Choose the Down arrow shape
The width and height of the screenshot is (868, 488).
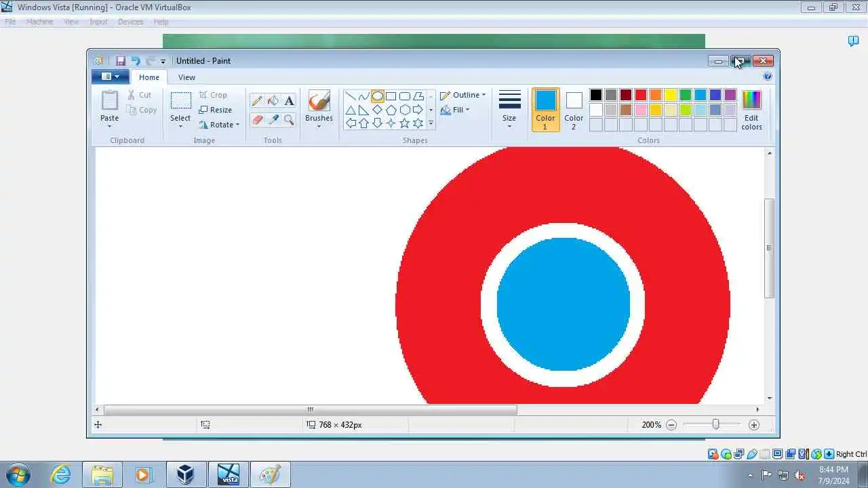coord(378,123)
